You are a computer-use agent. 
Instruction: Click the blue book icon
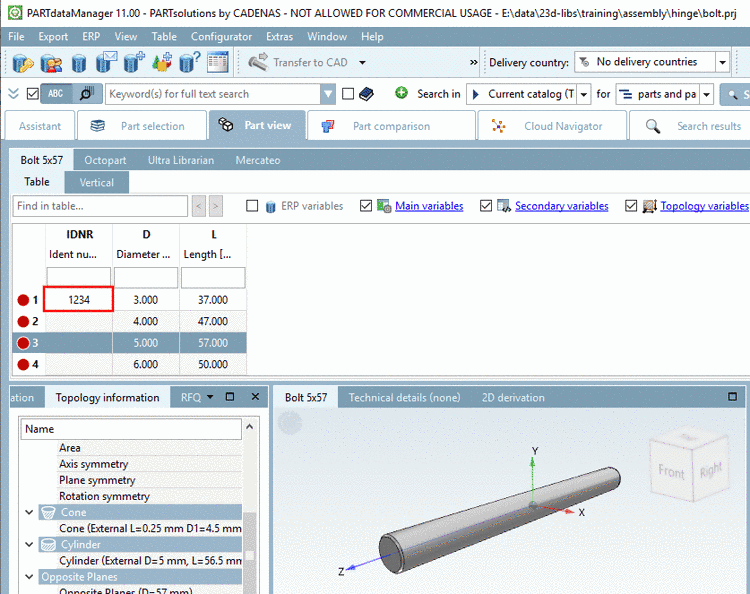[x=366, y=94]
